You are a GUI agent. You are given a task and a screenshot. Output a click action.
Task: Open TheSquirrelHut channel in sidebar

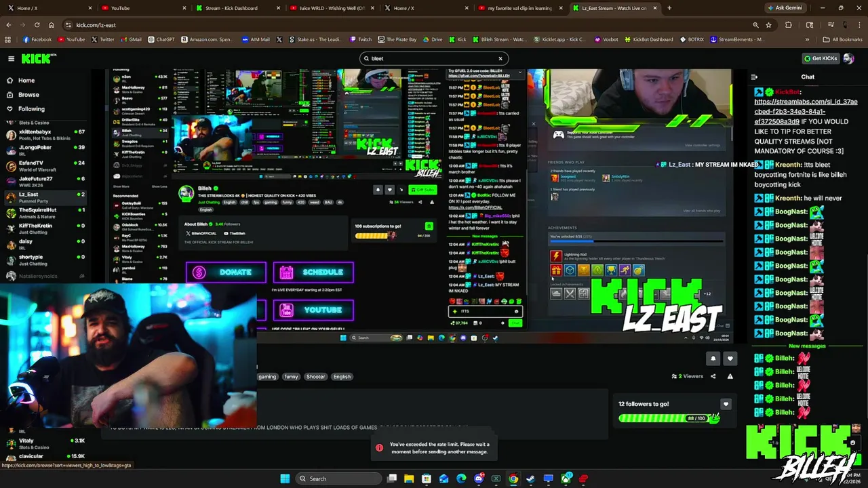coord(45,213)
